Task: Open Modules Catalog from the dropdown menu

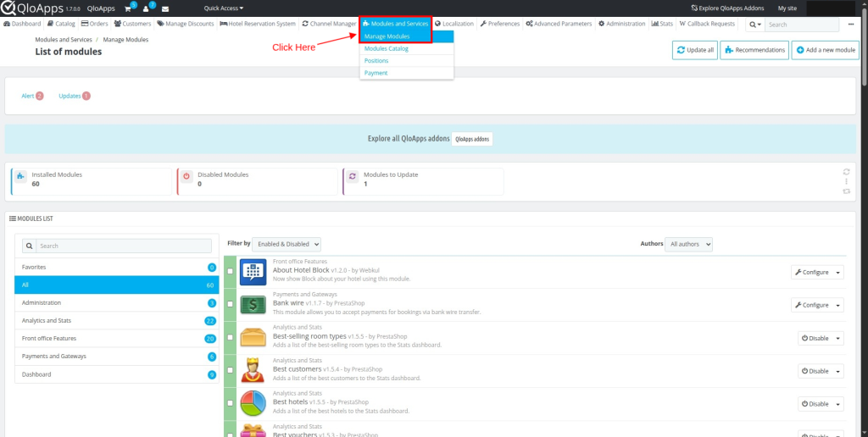Action: click(387, 49)
